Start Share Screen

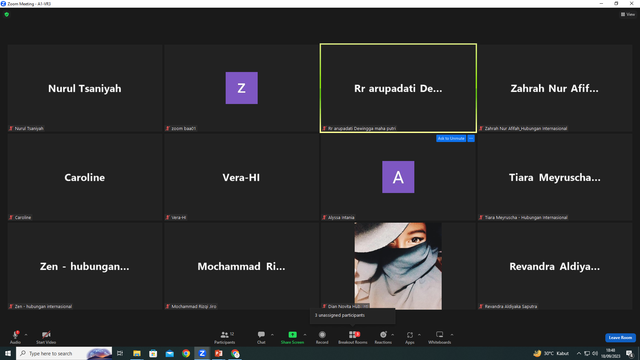point(292,337)
